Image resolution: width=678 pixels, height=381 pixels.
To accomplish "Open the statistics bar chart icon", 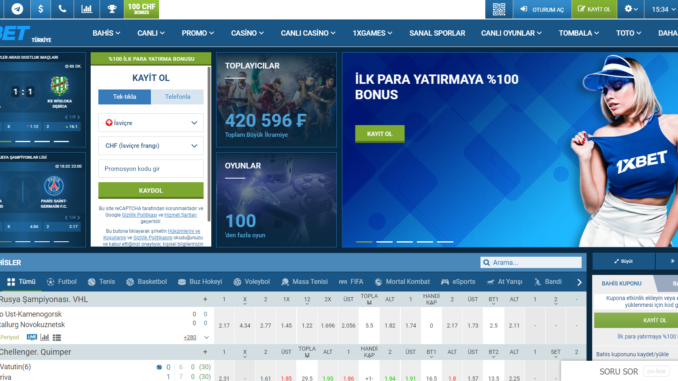I will tap(86, 9).
